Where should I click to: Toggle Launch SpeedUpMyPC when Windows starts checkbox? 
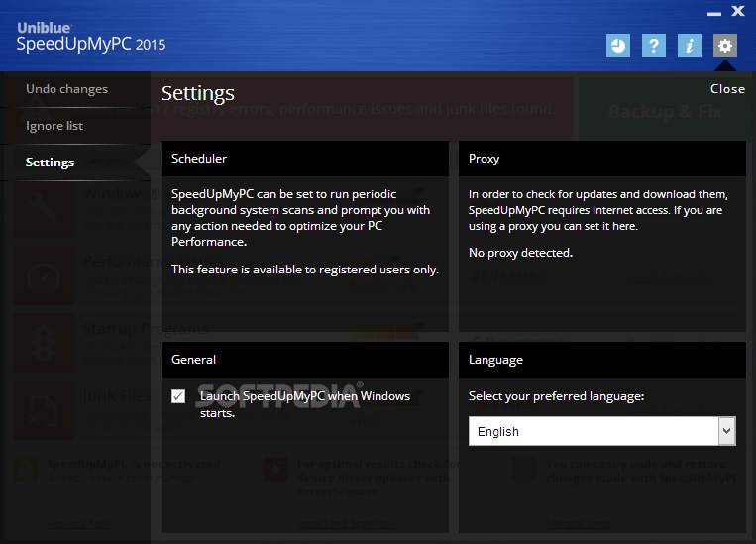(178, 396)
